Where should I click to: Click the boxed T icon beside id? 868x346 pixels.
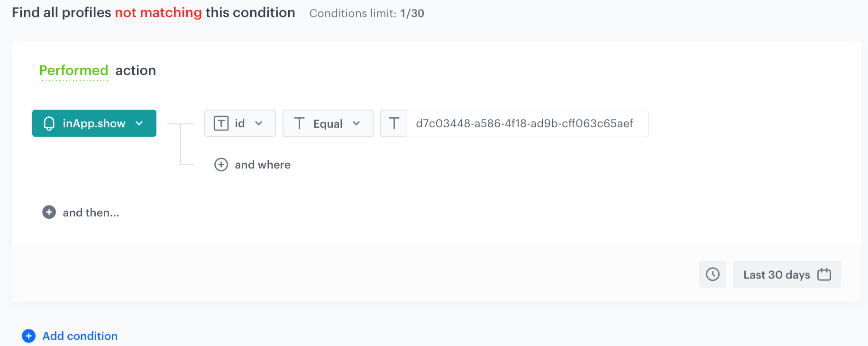tap(221, 123)
